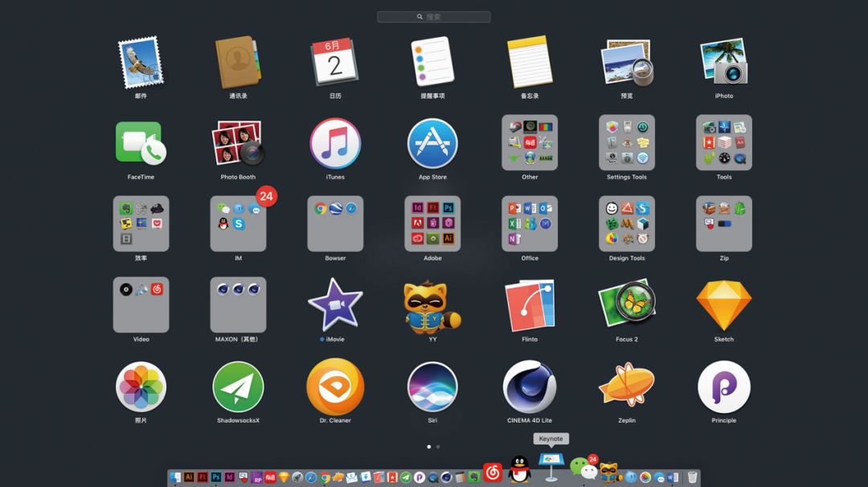Open QQ penguin in the Dock
This screenshot has height=487, width=868.
pyautogui.click(x=520, y=469)
